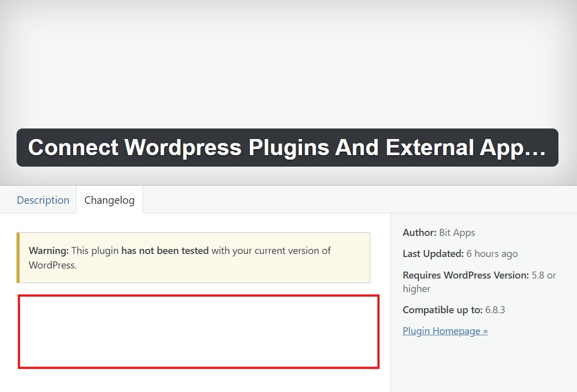Switch to the Description tab
Image resolution: width=577 pixels, height=392 pixels.
(x=43, y=200)
